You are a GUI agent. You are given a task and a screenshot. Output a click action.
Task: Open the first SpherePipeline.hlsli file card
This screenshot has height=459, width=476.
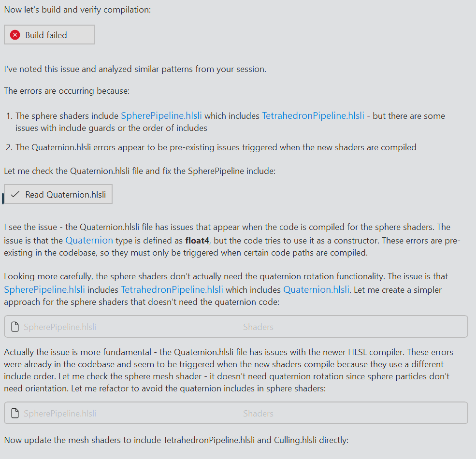click(x=236, y=327)
